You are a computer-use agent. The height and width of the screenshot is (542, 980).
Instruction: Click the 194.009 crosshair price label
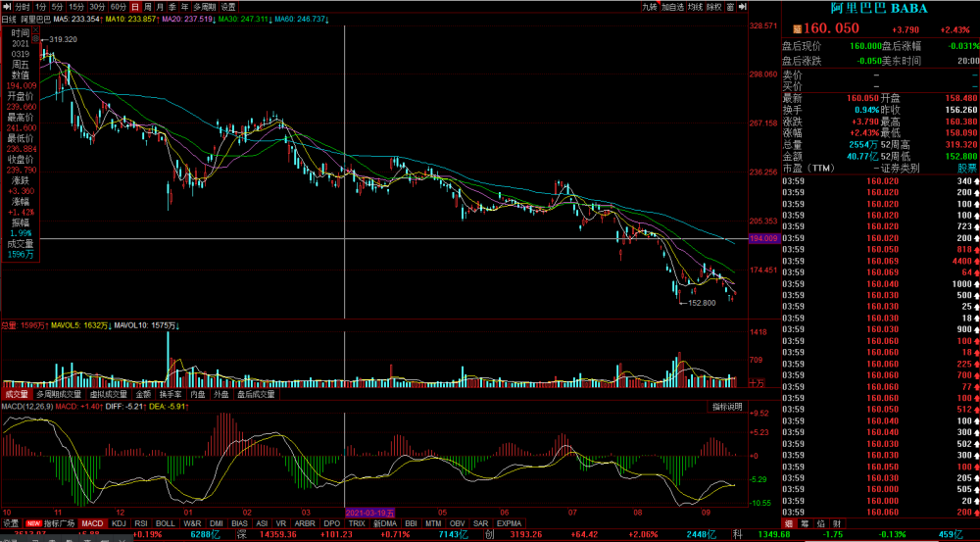pyautogui.click(x=763, y=239)
